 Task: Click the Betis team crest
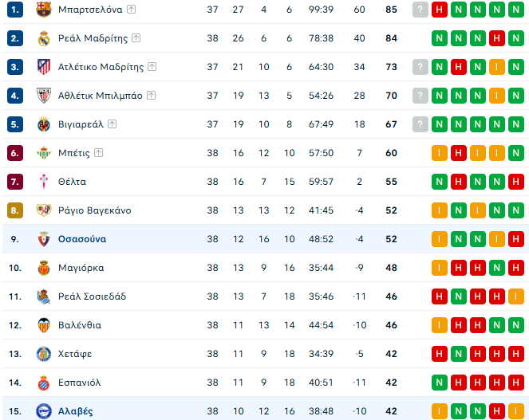pos(44,153)
